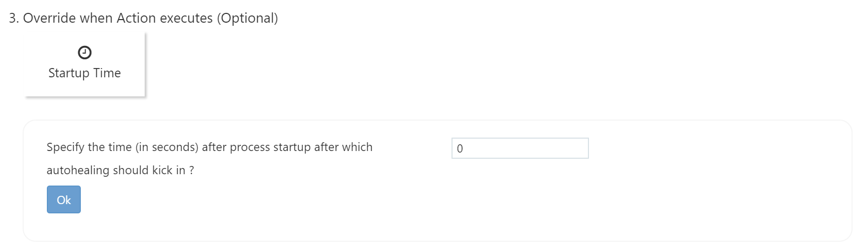Click the question mark after kick in
Viewport: 868px width, 251px height.
(192, 171)
